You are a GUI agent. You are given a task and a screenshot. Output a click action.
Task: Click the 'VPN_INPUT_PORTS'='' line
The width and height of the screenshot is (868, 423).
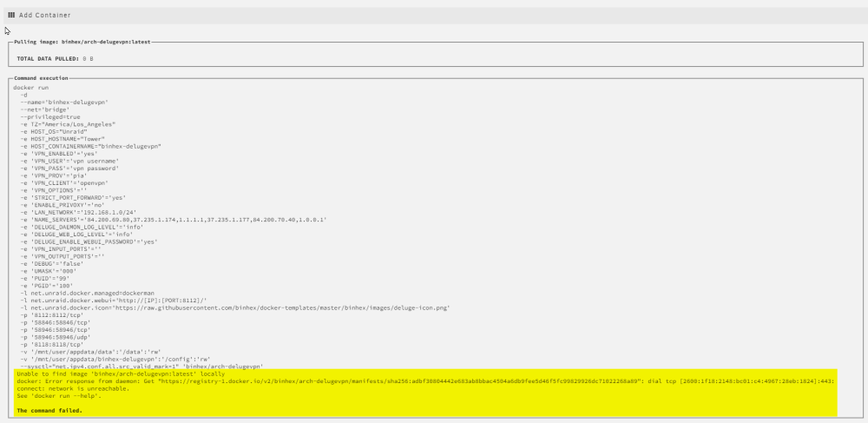pos(61,248)
